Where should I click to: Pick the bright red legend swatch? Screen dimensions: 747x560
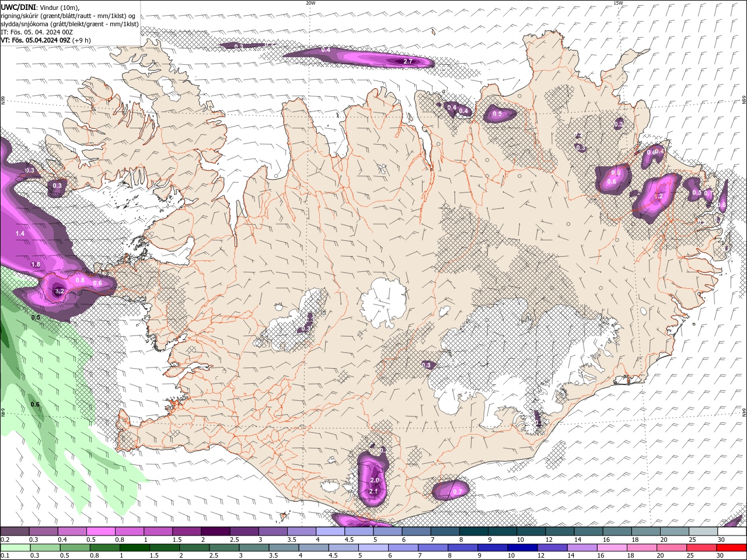(x=731, y=548)
